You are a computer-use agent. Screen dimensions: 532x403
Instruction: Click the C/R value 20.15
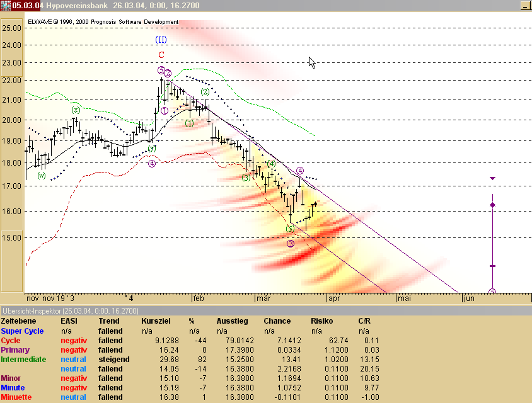click(369, 369)
